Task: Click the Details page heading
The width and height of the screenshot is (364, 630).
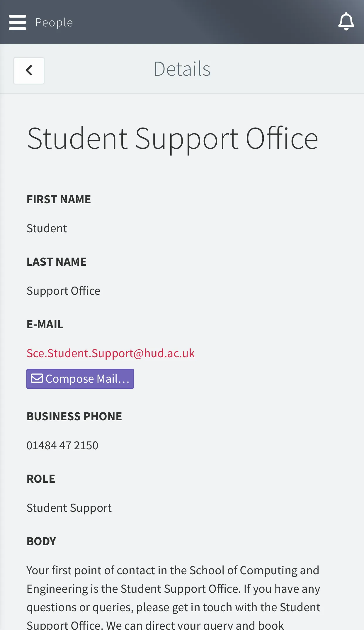Action: (182, 69)
